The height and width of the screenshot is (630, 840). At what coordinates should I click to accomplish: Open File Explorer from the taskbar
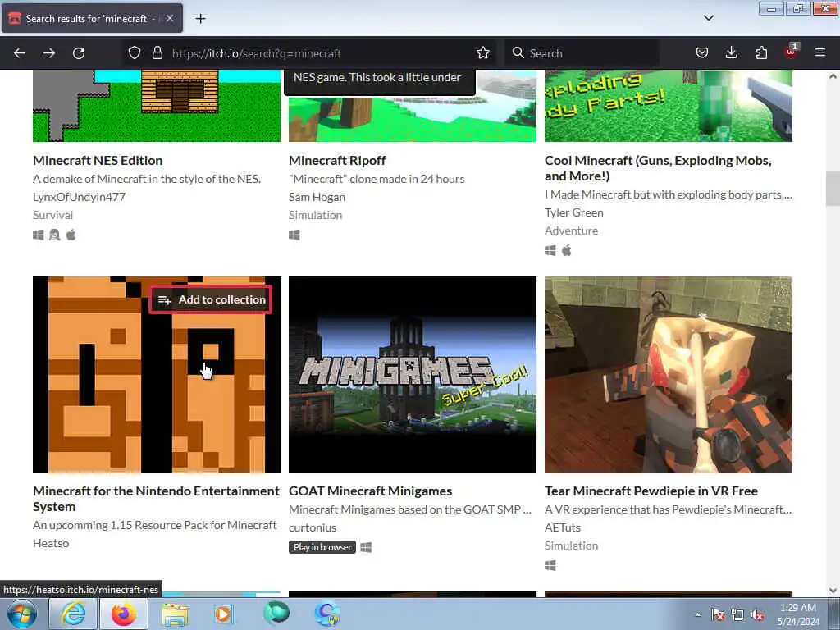[175, 614]
